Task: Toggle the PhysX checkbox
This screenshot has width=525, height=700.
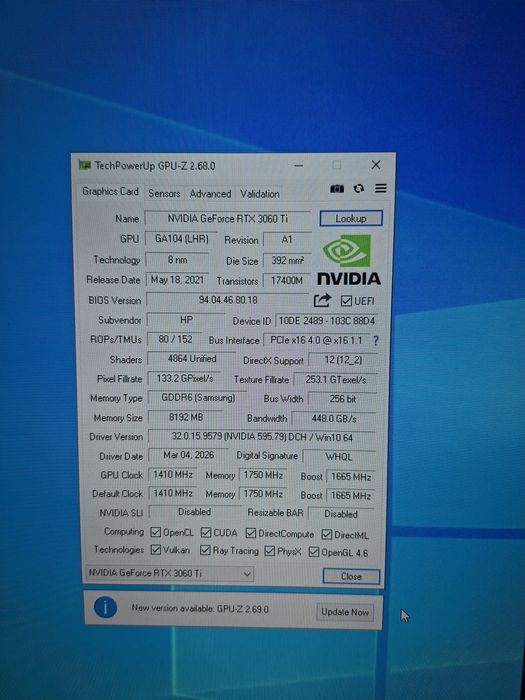Action: [270, 551]
